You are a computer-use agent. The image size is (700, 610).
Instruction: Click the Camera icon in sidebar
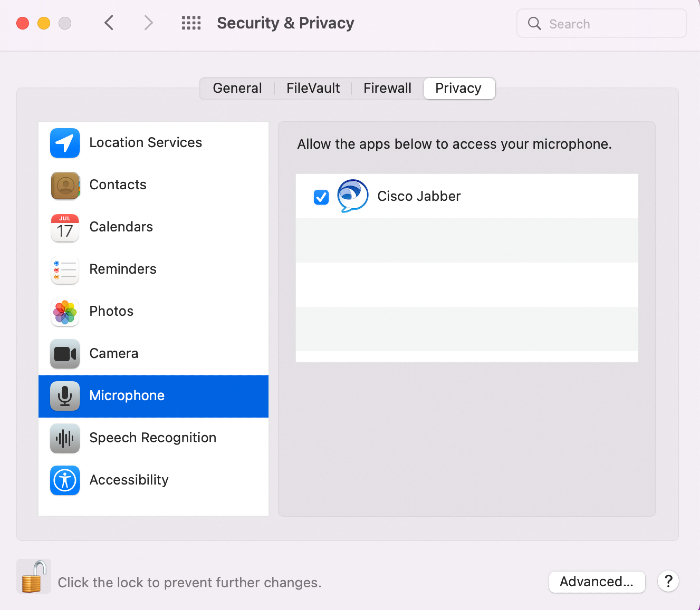pyautogui.click(x=65, y=354)
